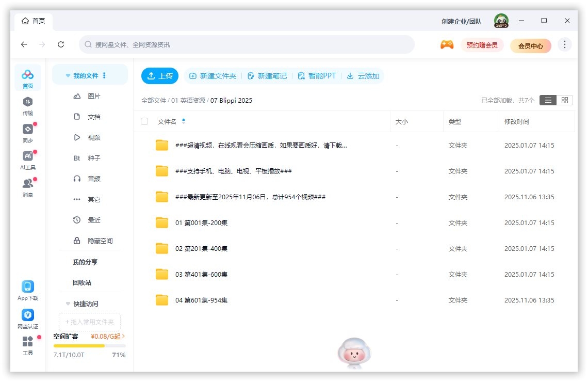
Task: Open the 传输 transfer icon in sidebar
Action: point(28,102)
